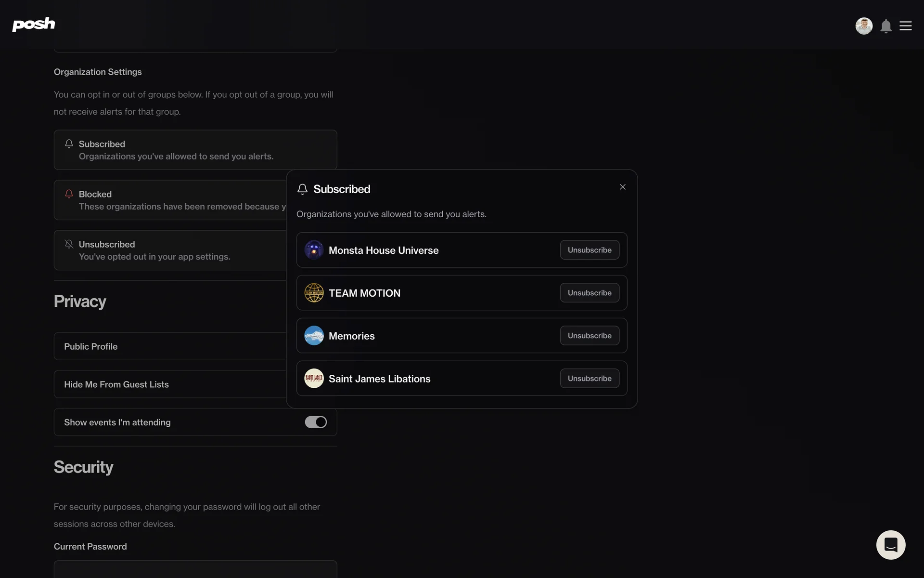
Task: Open the notifications bell in header
Action: tap(885, 26)
